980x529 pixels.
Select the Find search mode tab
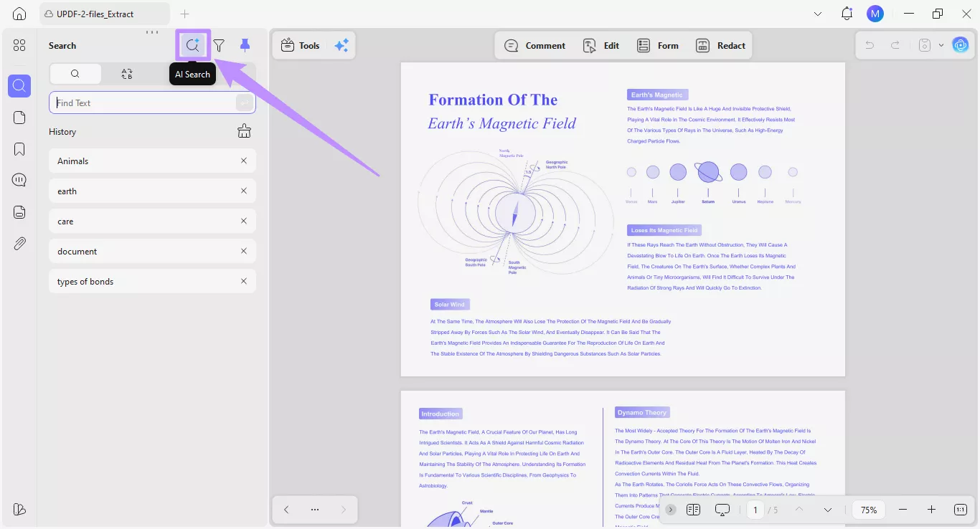point(75,74)
